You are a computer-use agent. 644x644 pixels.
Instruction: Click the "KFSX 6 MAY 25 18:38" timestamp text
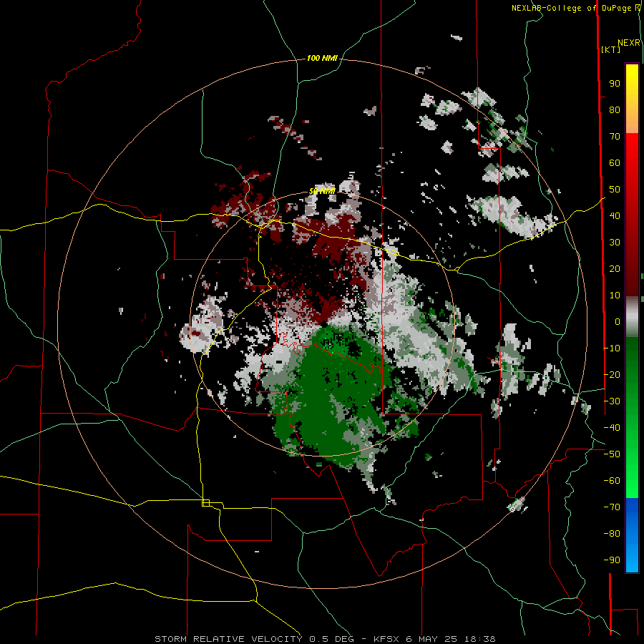(434, 639)
